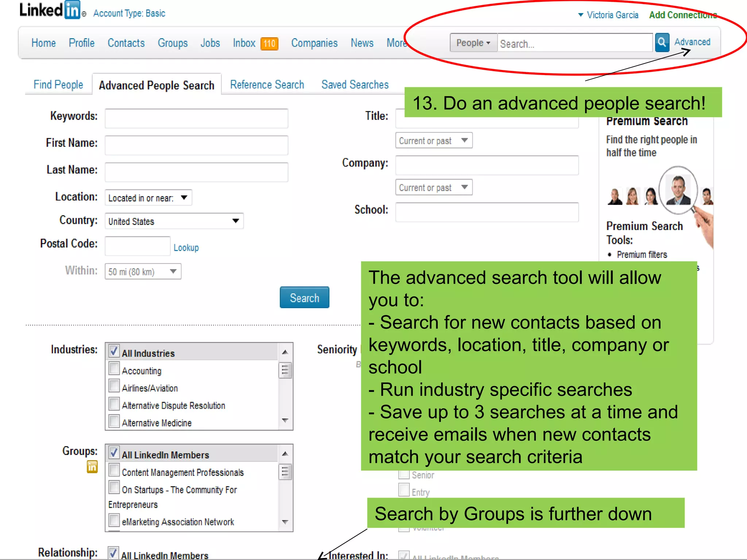
Task: Open the People search type dropdown
Action: click(473, 43)
